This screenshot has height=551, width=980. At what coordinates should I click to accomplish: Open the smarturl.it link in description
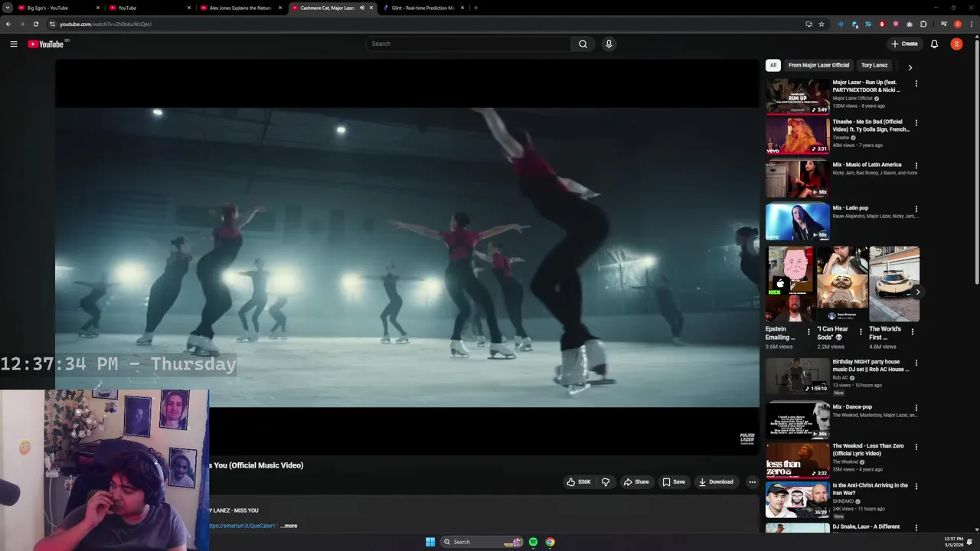click(x=243, y=526)
